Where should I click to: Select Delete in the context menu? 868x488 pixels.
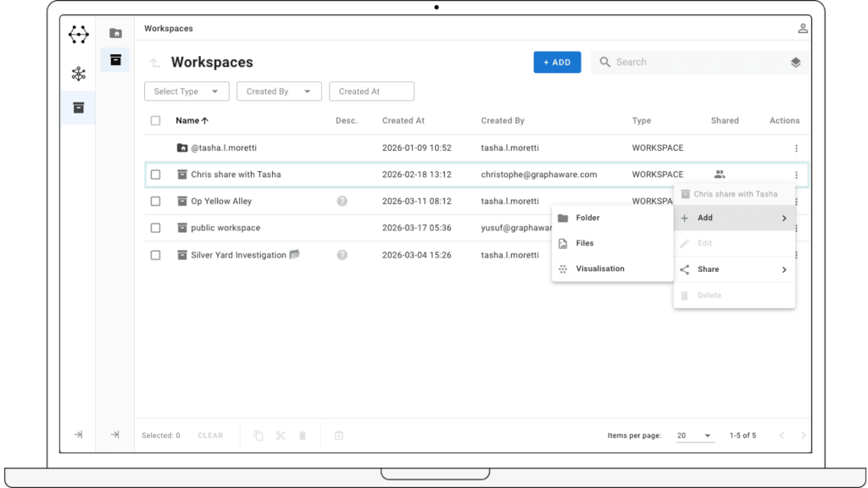[x=734, y=296]
